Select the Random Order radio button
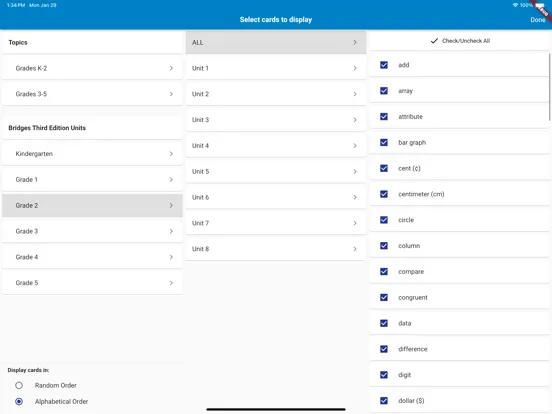 tap(19, 385)
